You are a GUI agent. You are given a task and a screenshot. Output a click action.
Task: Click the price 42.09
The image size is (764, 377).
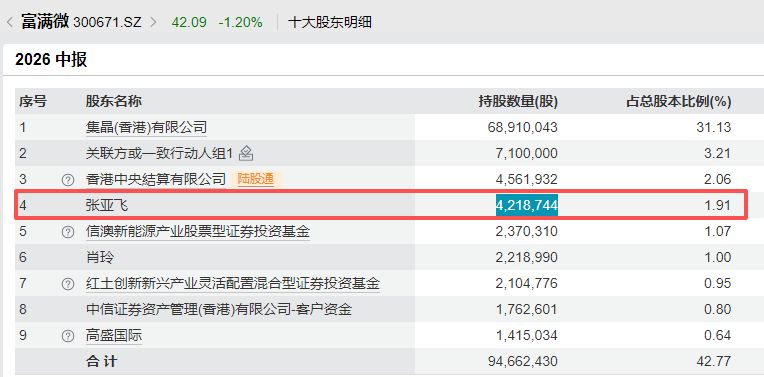(x=189, y=22)
